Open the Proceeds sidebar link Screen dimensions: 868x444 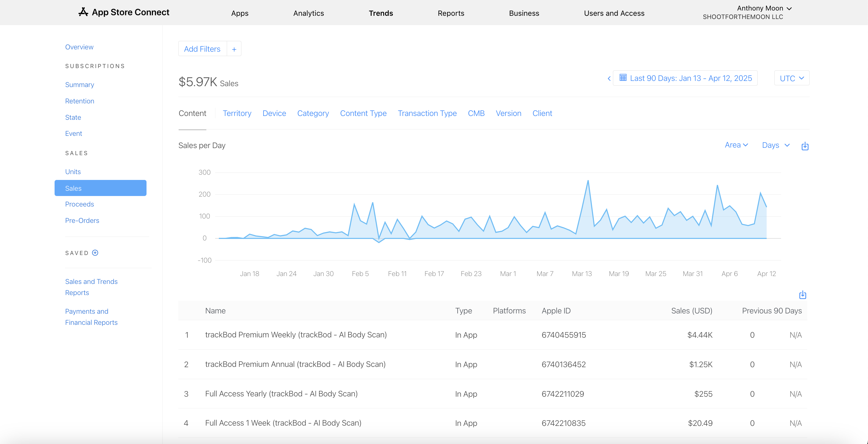coord(79,204)
